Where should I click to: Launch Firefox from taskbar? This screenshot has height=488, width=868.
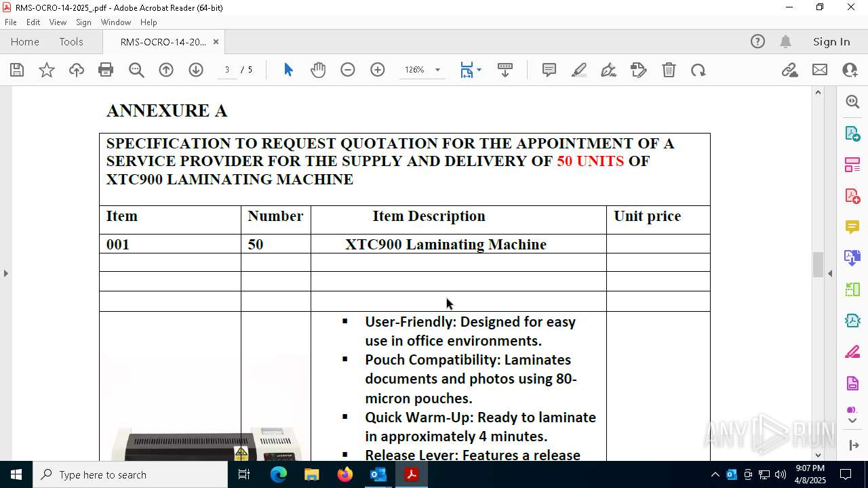click(344, 474)
